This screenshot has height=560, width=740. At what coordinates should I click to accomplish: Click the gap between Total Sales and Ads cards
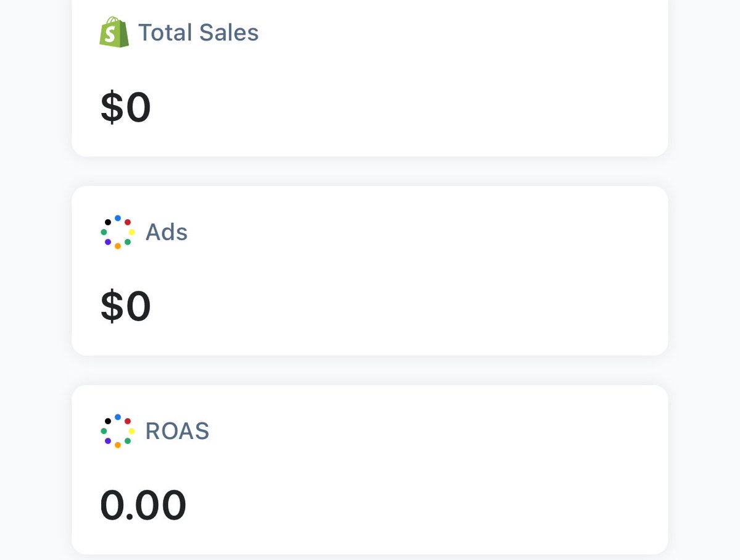click(370, 172)
